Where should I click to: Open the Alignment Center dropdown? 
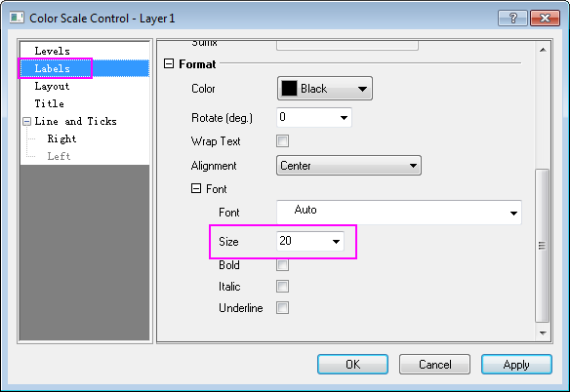tap(349, 166)
